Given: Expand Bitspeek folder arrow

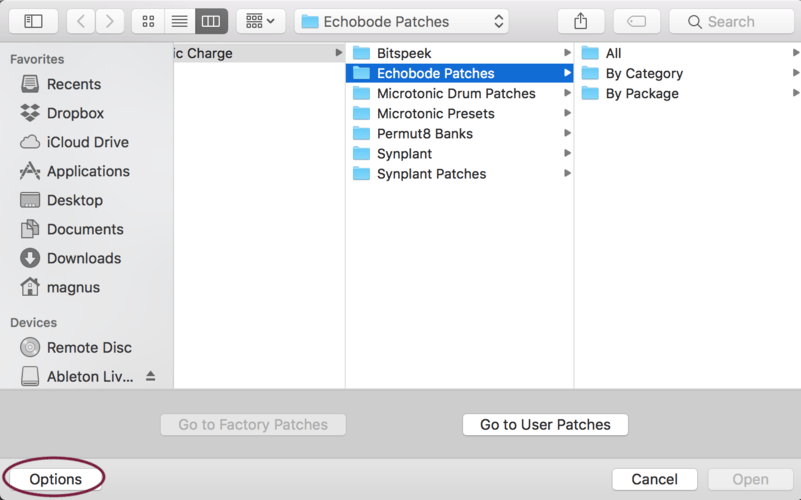Looking at the screenshot, I should [567, 53].
